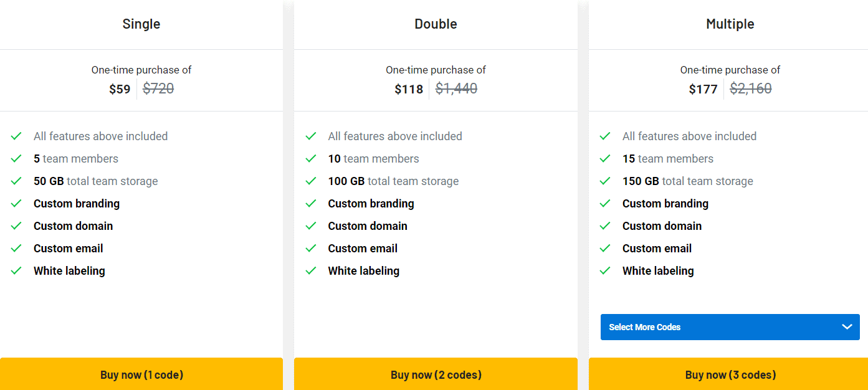The image size is (868, 390).
Task: Select the checkmark next to White labeling under Multiple
Action: click(x=605, y=270)
